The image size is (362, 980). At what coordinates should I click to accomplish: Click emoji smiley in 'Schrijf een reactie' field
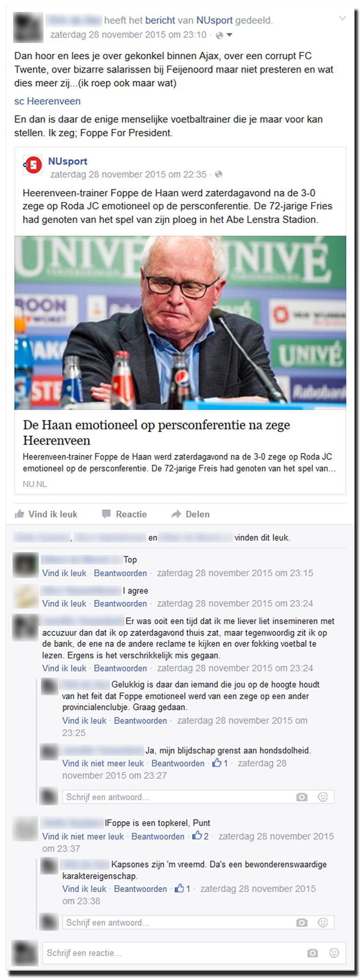pyautogui.click(x=334, y=953)
